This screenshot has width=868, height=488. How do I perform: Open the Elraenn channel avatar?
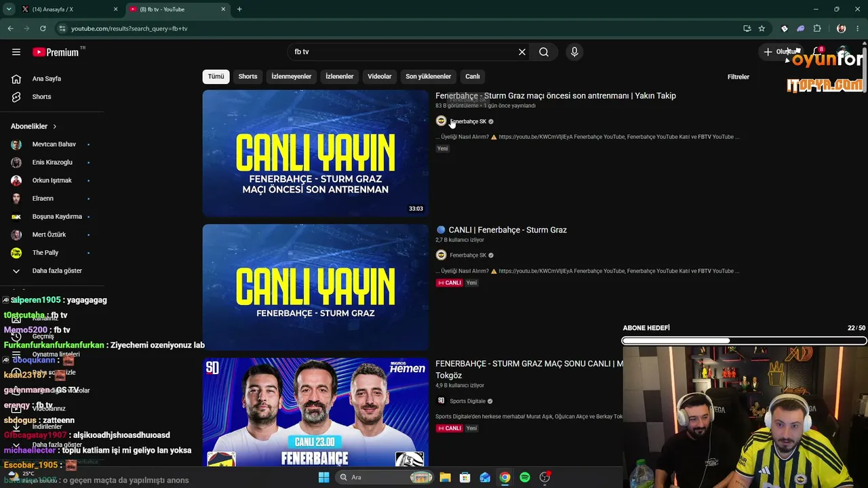coord(16,199)
